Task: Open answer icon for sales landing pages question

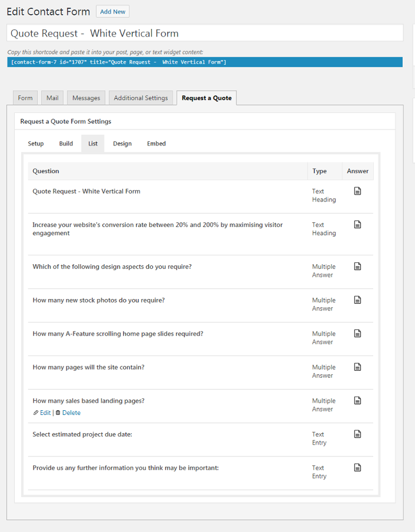Action: [x=357, y=401]
